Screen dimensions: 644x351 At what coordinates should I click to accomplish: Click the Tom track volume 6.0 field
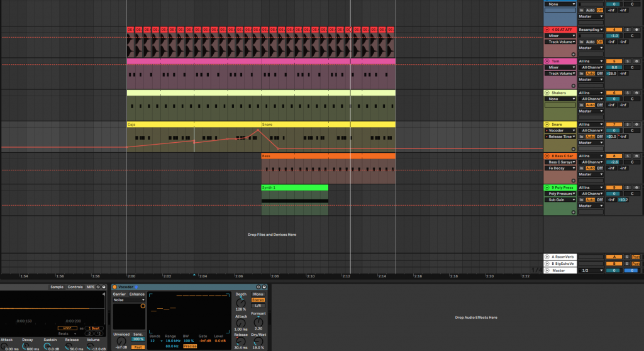tap(614, 67)
